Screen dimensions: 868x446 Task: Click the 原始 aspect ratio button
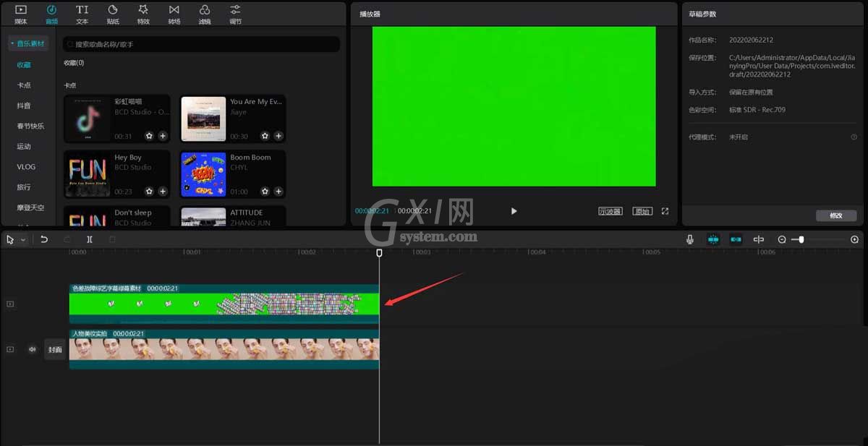point(642,211)
